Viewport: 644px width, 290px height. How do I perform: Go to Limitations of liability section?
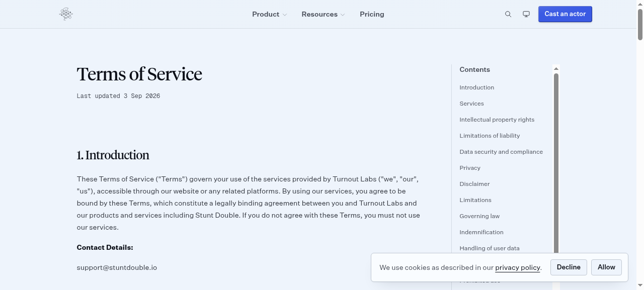pyautogui.click(x=490, y=136)
